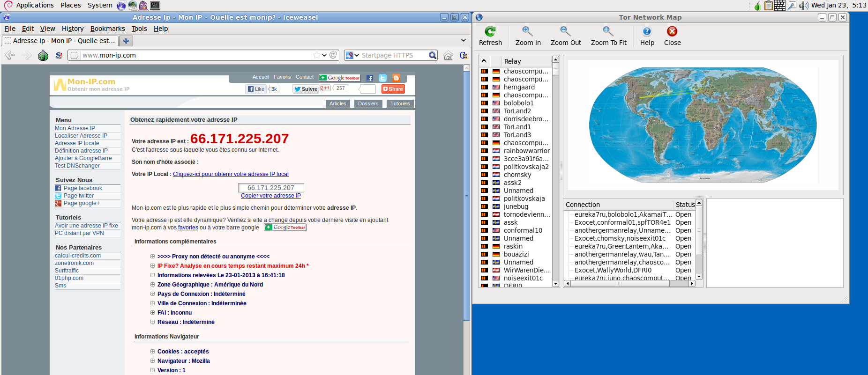This screenshot has height=375, width=868.
Task: Open the Localiser Adresse IP link
Action: pos(81,136)
